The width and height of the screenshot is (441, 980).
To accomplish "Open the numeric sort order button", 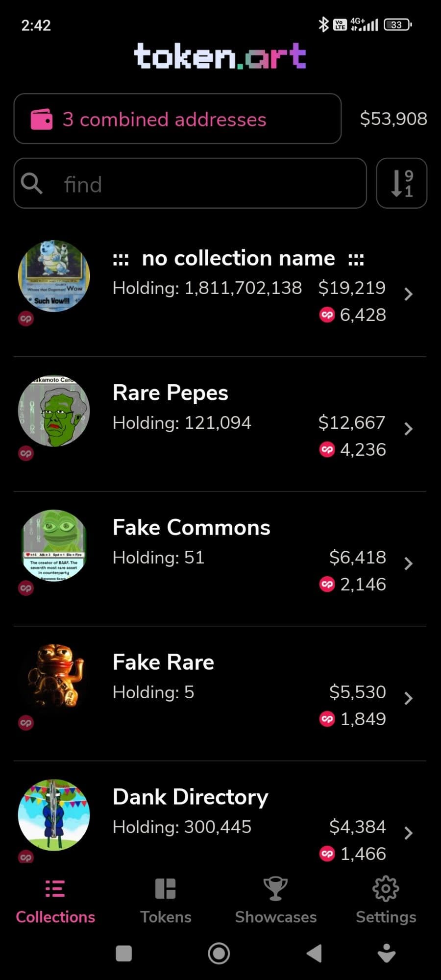I will [401, 183].
